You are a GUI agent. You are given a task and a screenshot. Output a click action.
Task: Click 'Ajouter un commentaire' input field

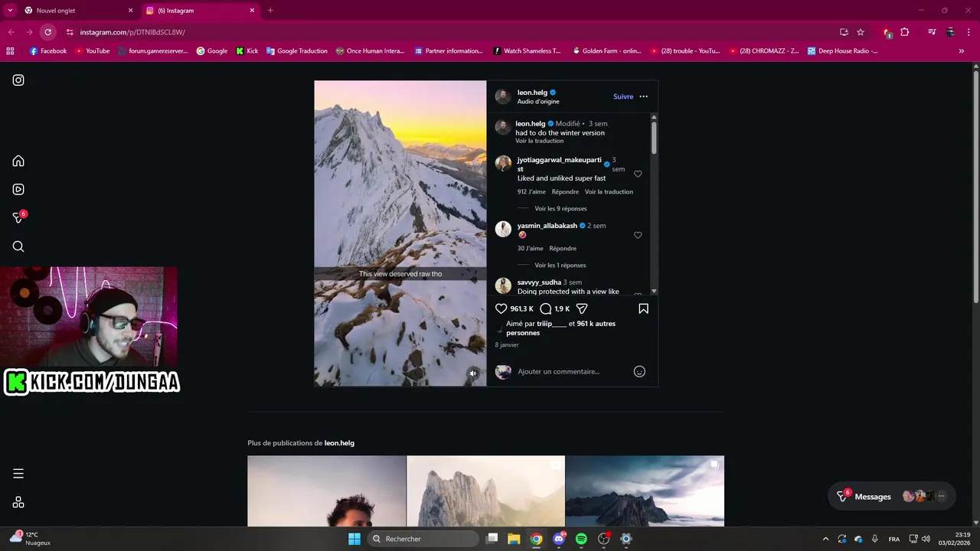click(x=573, y=371)
